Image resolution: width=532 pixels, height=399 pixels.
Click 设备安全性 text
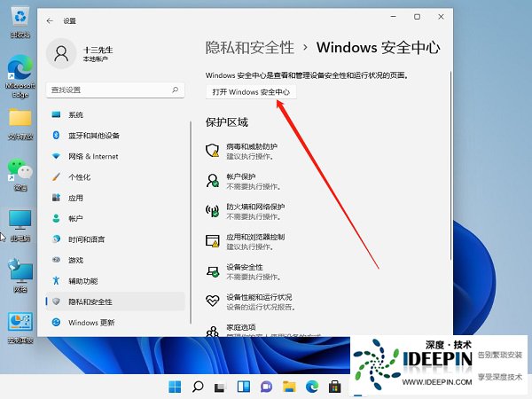pos(245,267)
